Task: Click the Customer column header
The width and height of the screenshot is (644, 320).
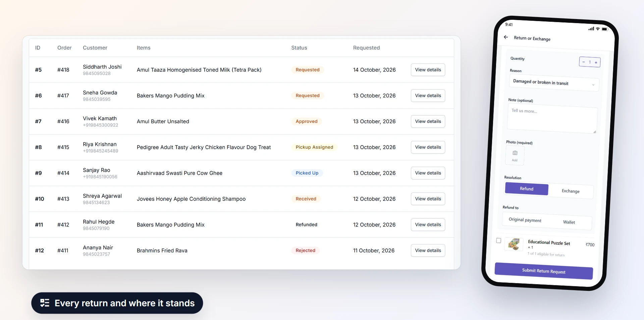Action: 95,48
